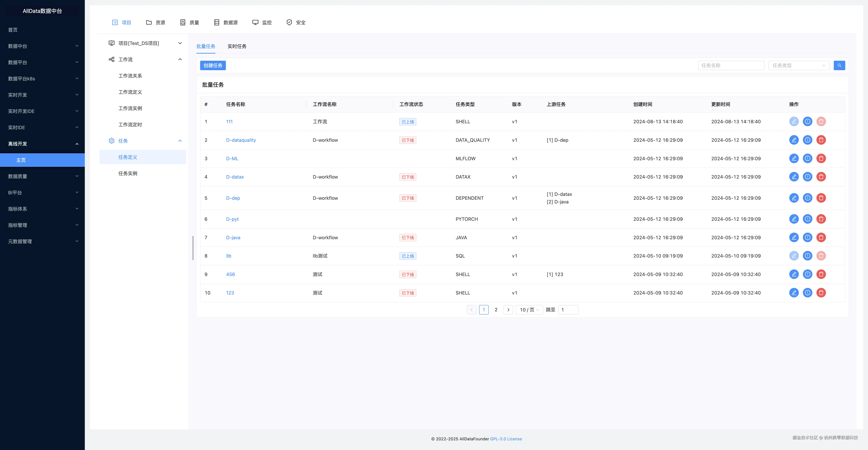
Task: Click the delete icon for task 123
Action: pos(821,293)
